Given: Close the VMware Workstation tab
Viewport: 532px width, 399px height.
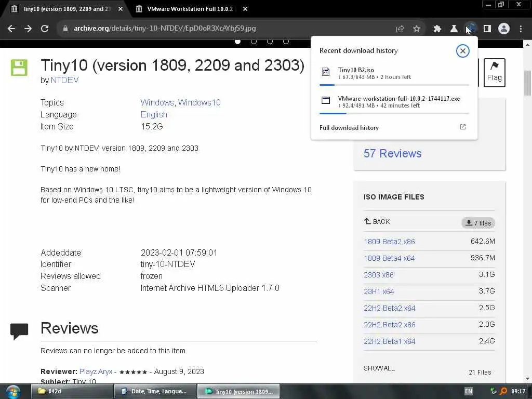Looking at the screenshot, I should 245,9.
